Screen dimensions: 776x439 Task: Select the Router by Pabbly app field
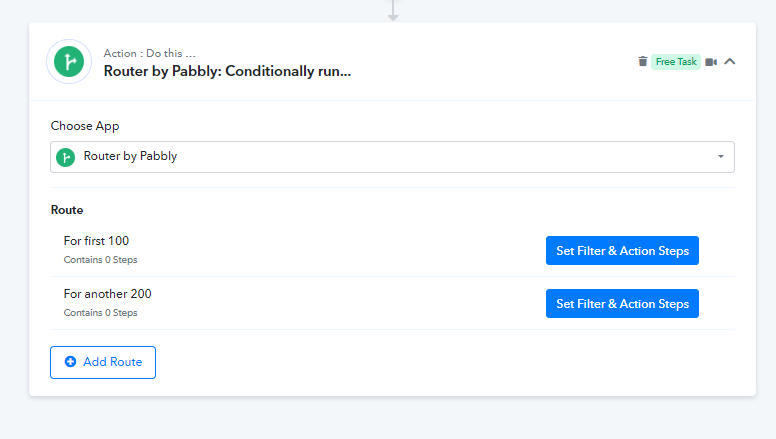[392, 157]
